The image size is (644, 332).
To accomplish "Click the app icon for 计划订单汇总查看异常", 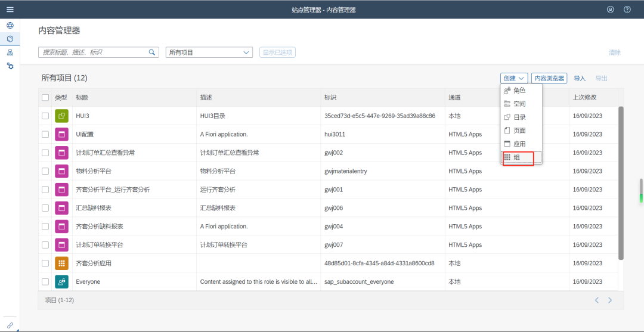I will click(61, 153).
